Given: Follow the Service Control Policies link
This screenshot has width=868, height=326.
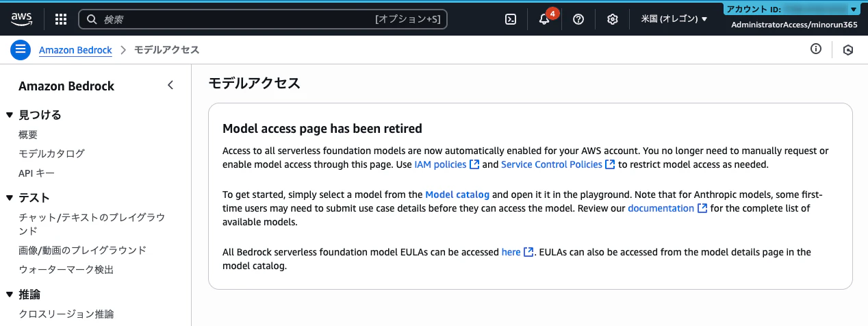Looking at the screenshot, I should 552,164.
